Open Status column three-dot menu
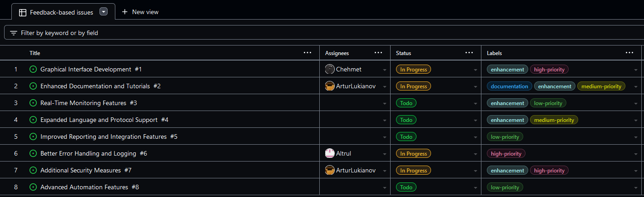644x197 pixels. click(469, 53)
